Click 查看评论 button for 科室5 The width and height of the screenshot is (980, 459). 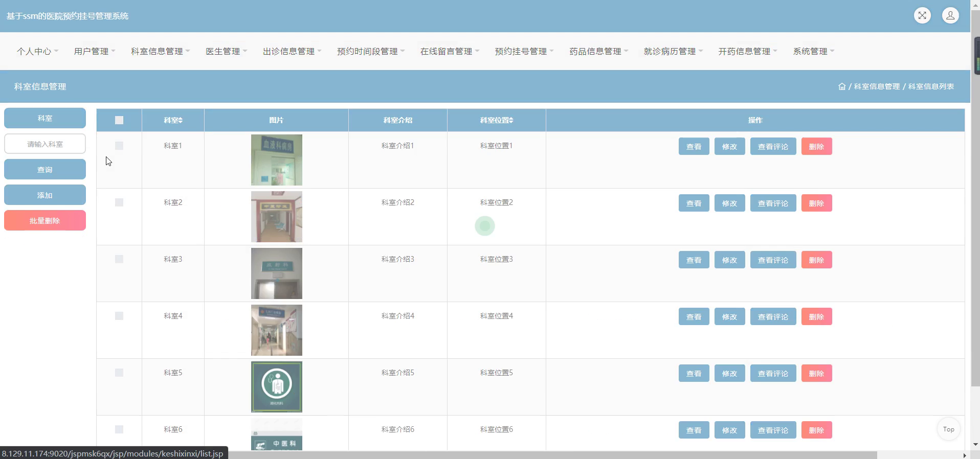[773, 373]
